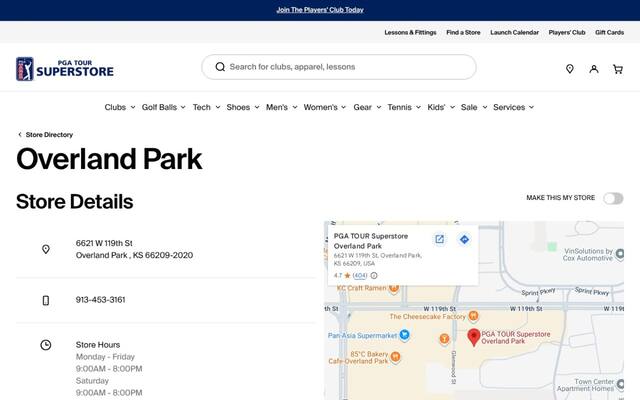The width and height of the screenshot is (640, 400).
Task: Click the VinSolutions by Cox Automotive marker
Action: pos(620,254)
